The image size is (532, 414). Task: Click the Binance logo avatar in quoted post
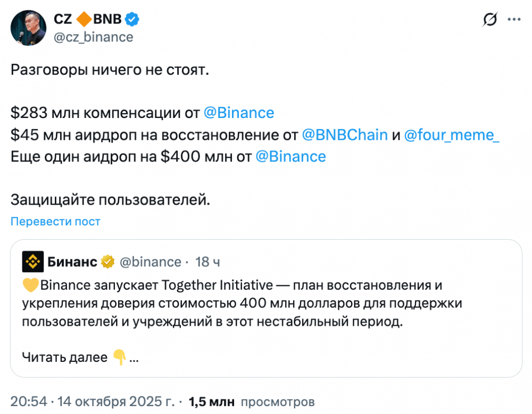[32, 262]
